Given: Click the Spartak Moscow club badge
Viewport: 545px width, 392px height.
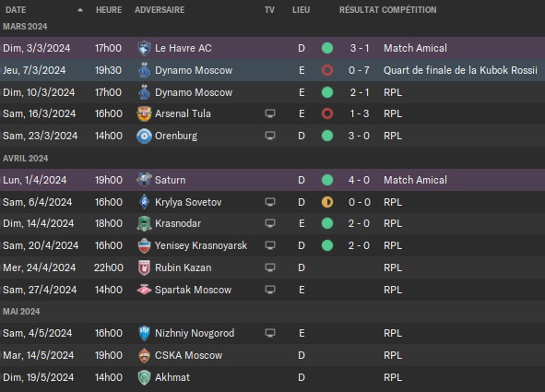Looking at the screenshot, I should tap(144, 290).
